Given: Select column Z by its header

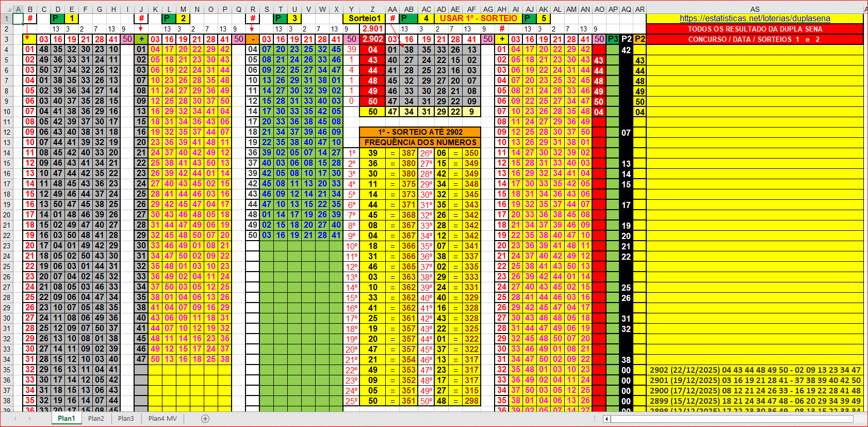Looking at the screenshot, I should tap(372, 9).
